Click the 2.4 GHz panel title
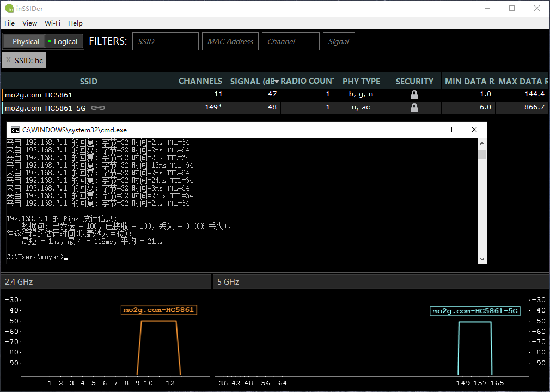Screen dimensions: 550x392 19,282
